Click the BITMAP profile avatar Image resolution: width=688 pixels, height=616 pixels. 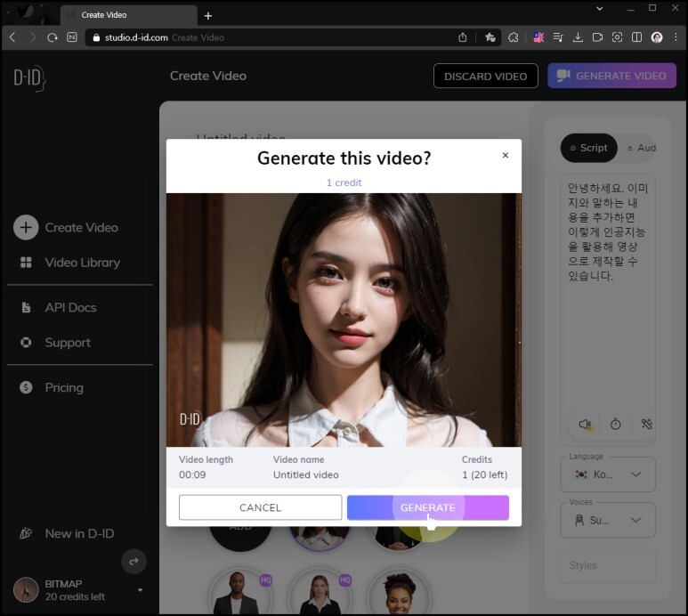[26, 590]
